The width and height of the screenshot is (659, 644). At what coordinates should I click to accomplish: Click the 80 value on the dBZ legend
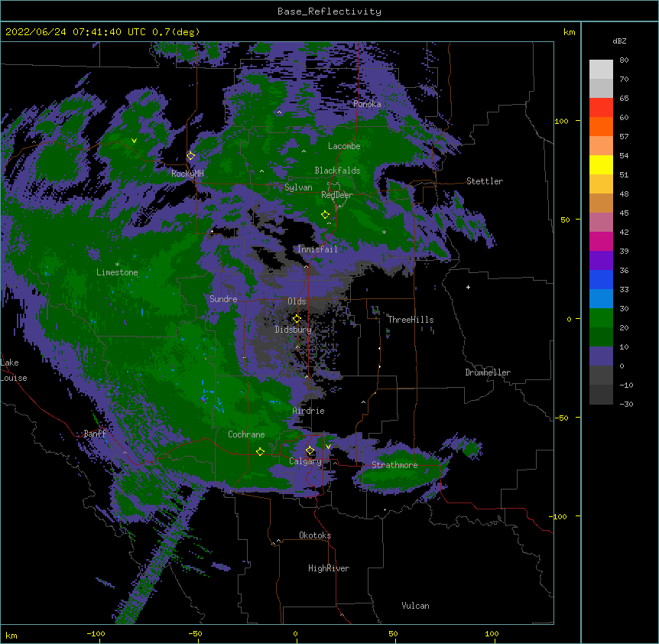point(624,60)
